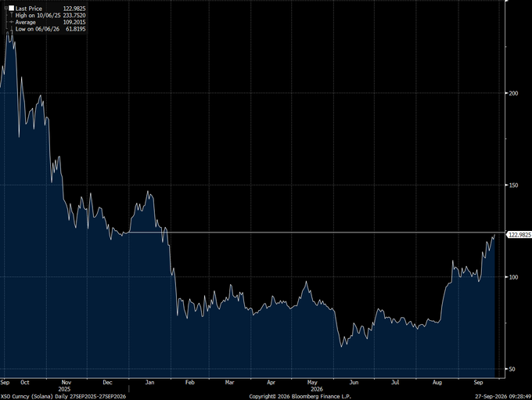Click the Oct month axis label
Viewport: 532px width, 400px height.
[25, 382]
